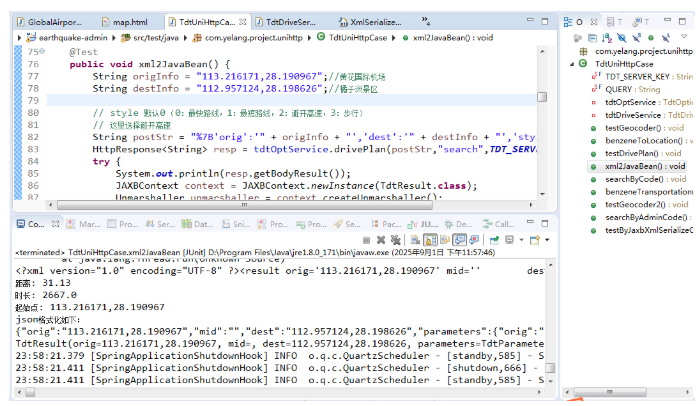Open the Call... view tab
The image size is (696, 406).
click(499, 224)
